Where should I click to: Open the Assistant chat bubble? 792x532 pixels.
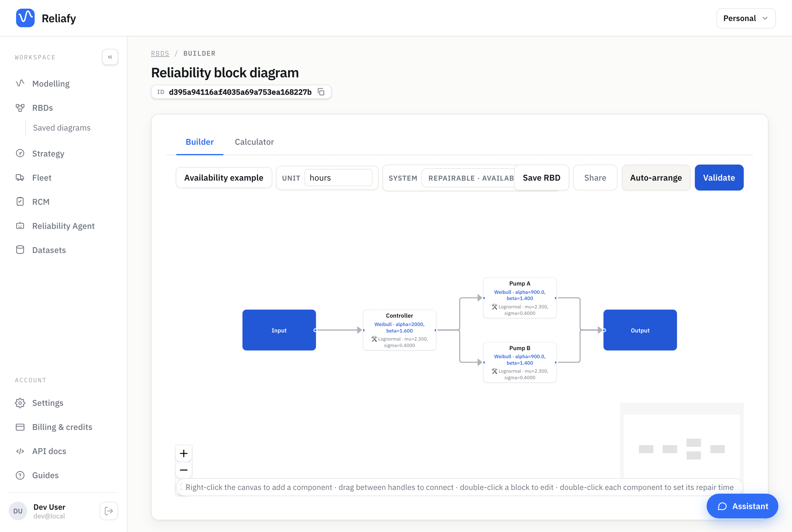point(742,506)
